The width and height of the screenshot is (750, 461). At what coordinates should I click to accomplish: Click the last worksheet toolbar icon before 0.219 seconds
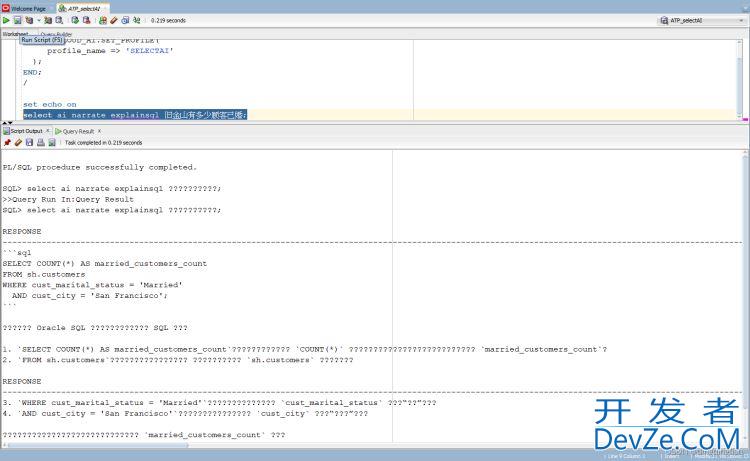tap(137, 20)
